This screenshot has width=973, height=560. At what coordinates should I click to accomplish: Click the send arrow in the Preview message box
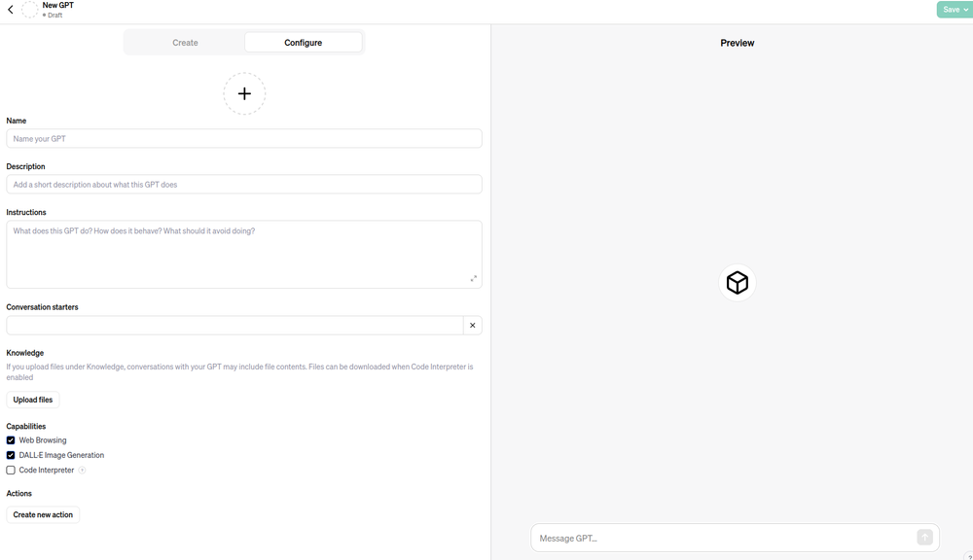pos(924,537)
